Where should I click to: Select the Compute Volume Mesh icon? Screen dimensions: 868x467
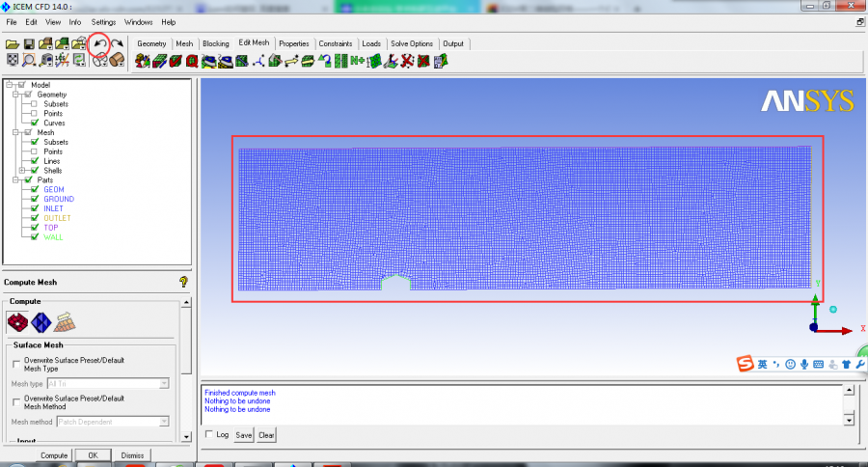pyautogui.click(x=41, y=322)
